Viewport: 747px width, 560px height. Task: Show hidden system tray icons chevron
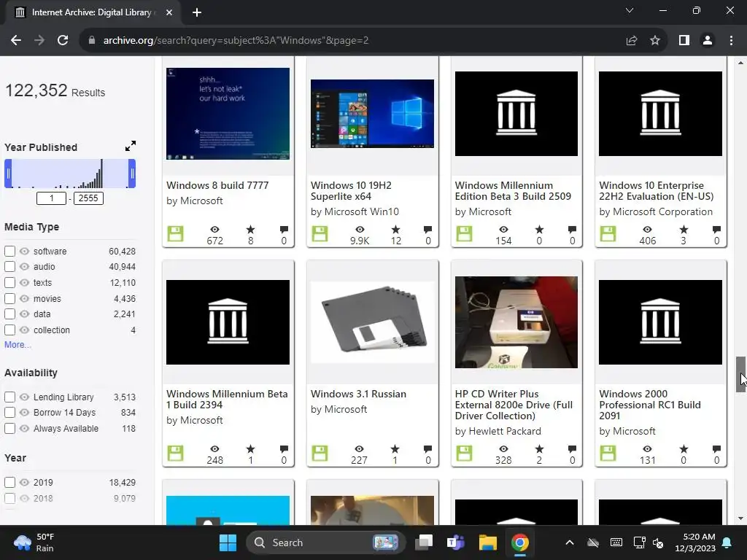pos(569,542)
